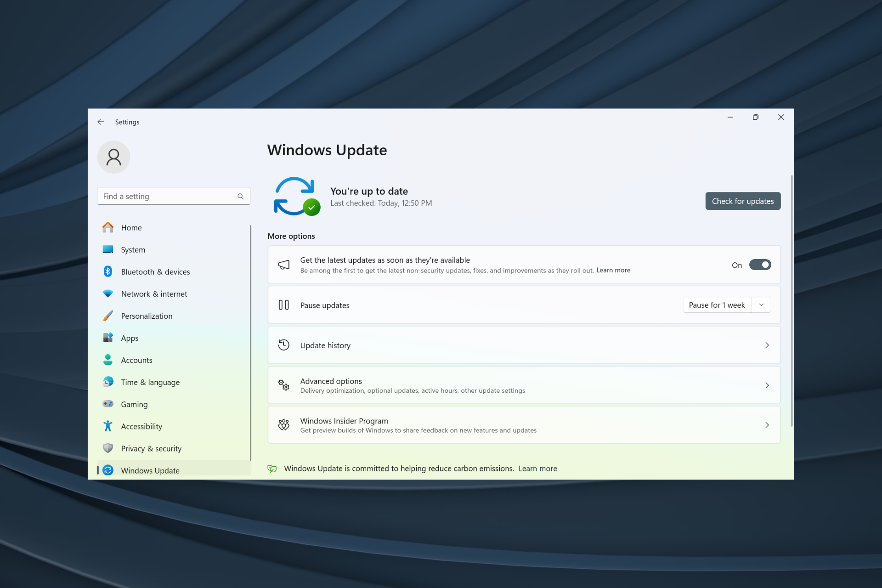The height and width of the screenshot is (588, 882).
Task: Click the Time & language globe icon
Action: point(108,382)
